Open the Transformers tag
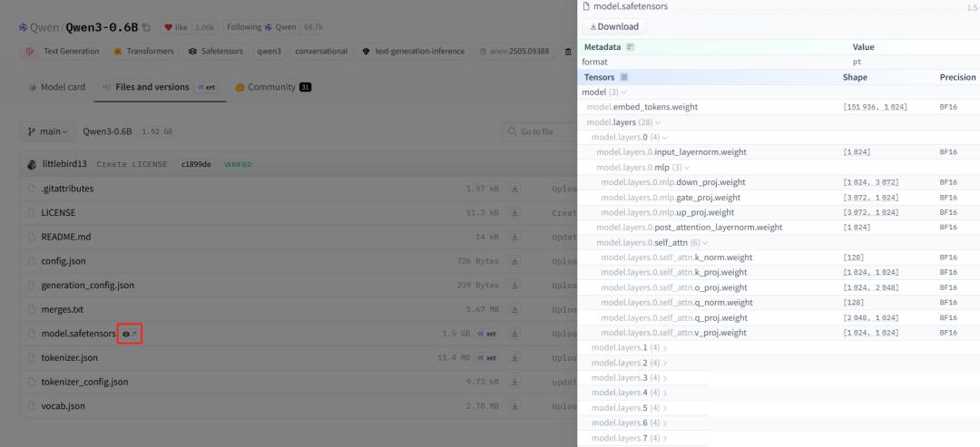Screen dimensions: 980x447 (x=143, y=51)
